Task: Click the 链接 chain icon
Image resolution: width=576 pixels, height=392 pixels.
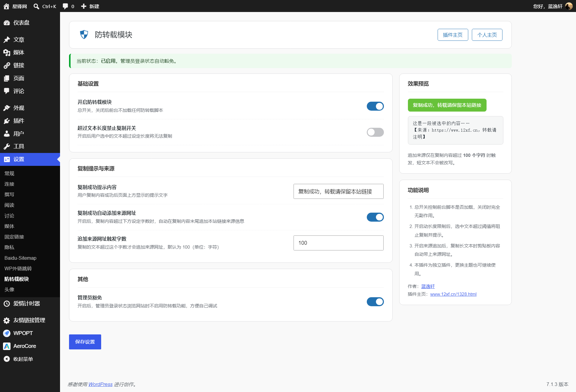Action: pyautogui.click(x=7, y=65)
